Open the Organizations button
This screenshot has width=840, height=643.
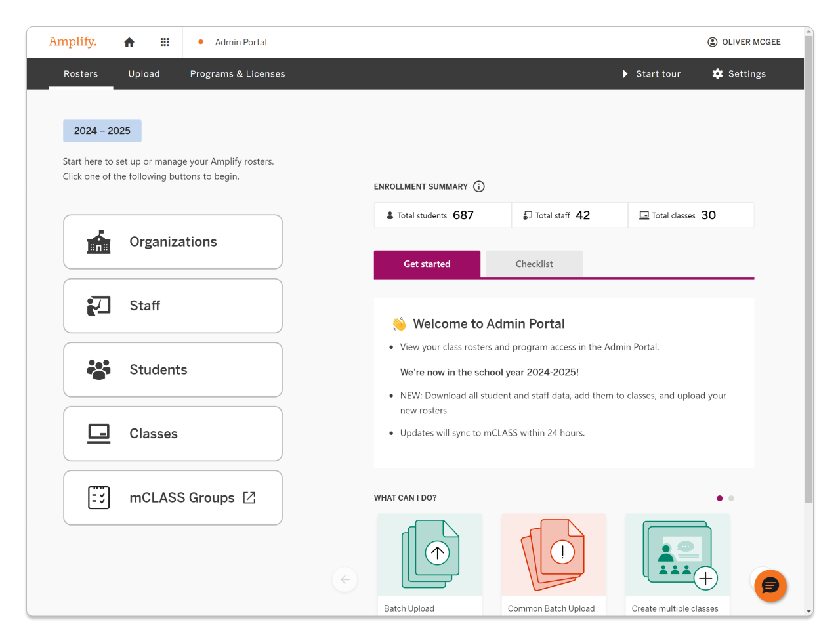[173, 242]
